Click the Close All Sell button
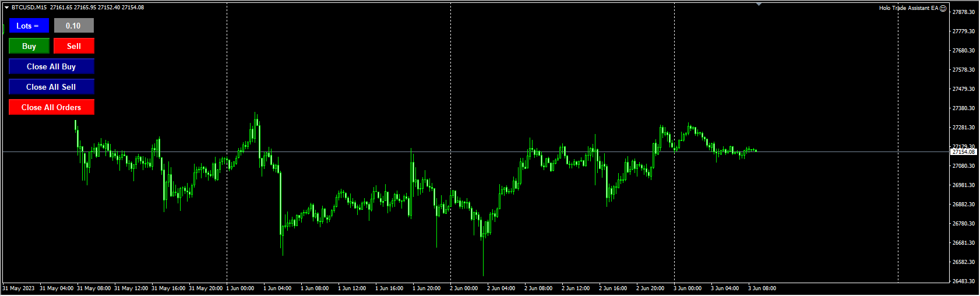 tap(51, 87)
